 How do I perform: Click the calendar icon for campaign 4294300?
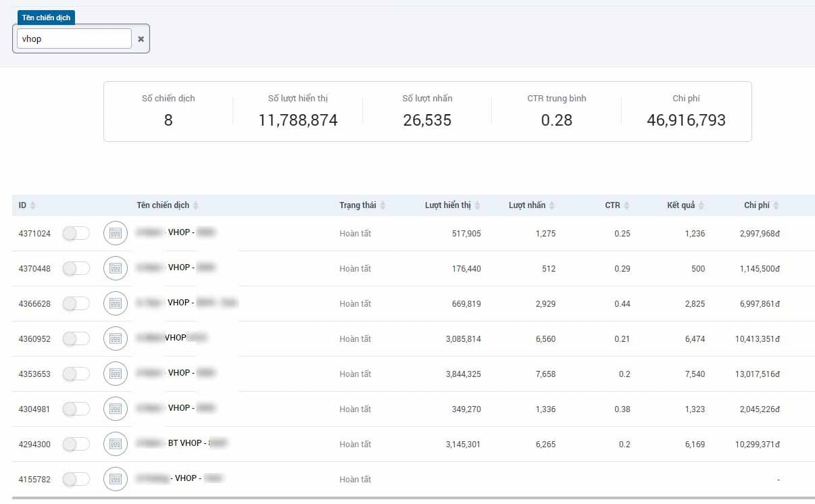115,444
